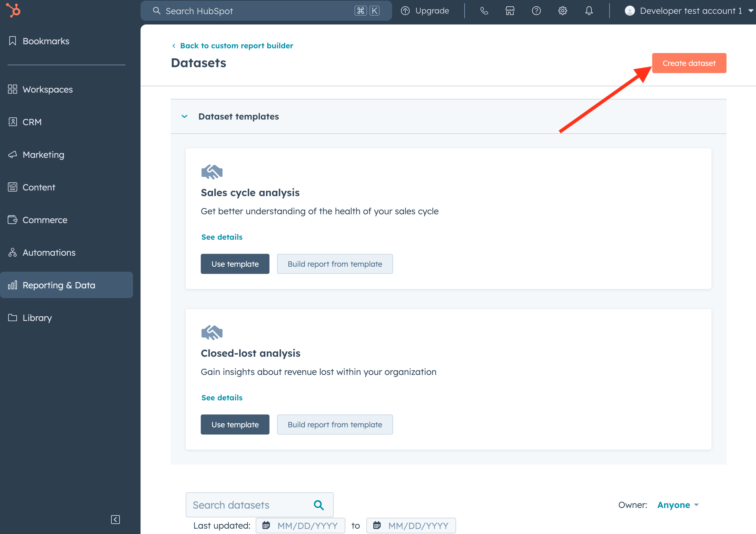Open the calling phone icon
This screenshot has height=534, width=756.
484,11
